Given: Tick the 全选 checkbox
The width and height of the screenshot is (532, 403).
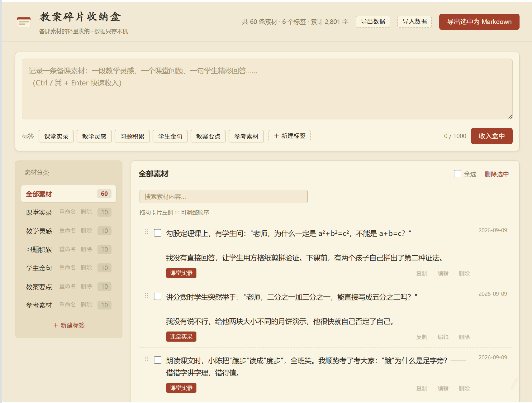Looking at the screenshot, I should click(457, 174).
